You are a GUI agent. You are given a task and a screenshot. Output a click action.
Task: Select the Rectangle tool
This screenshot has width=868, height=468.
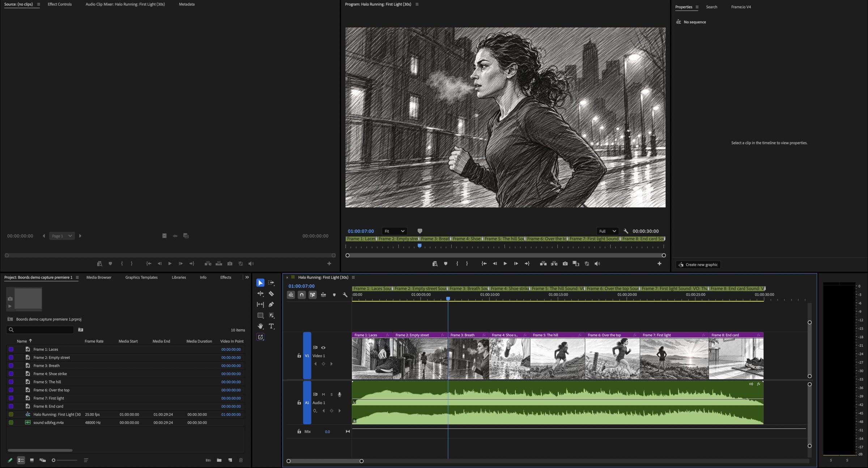pos(260,315)
